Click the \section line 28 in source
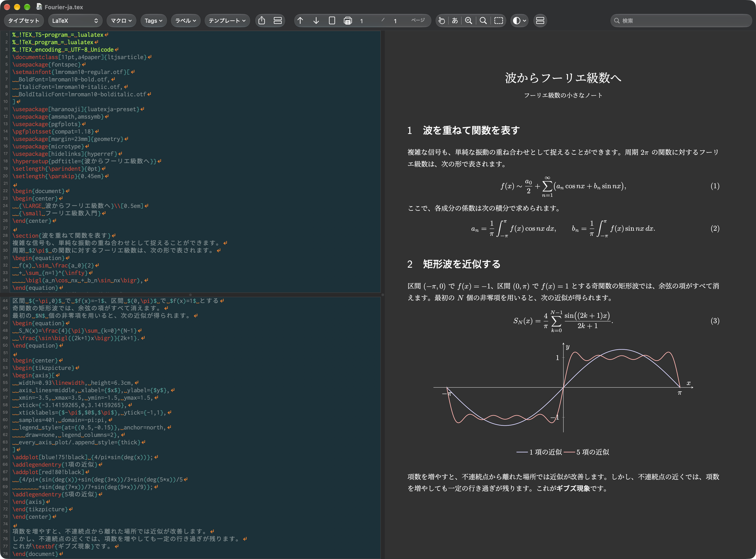This screenshot has height=559, width=756. [x=62, y=236]
